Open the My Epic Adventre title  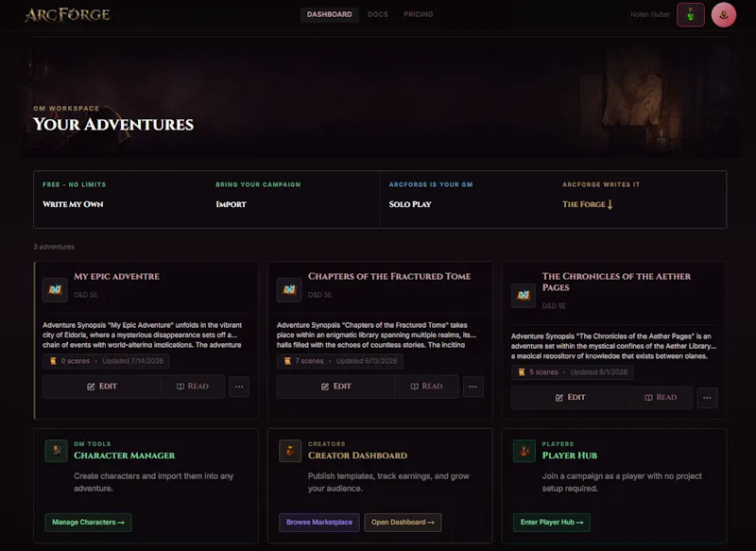tap(116, 277)
